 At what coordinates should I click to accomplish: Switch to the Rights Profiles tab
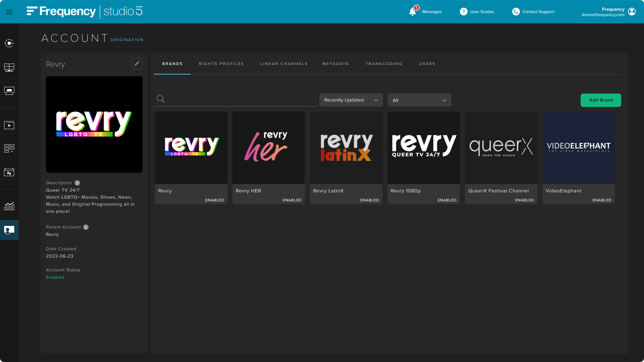tap(221, 64)
